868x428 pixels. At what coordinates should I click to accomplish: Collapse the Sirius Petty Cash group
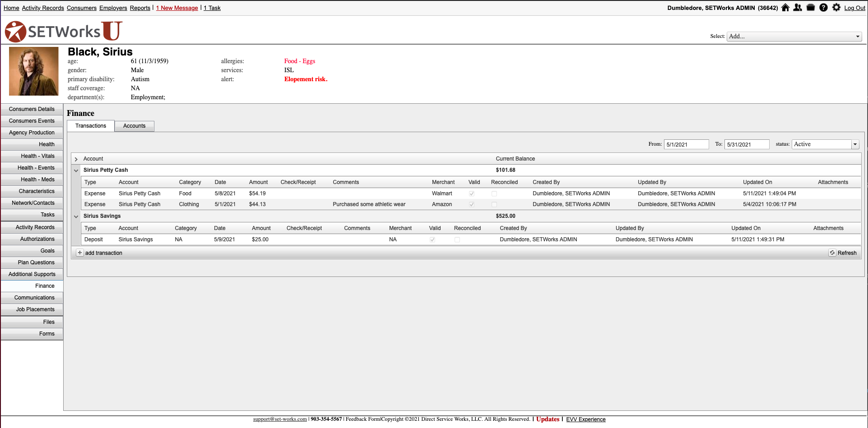pyautogui.click(x=76, y=170)
